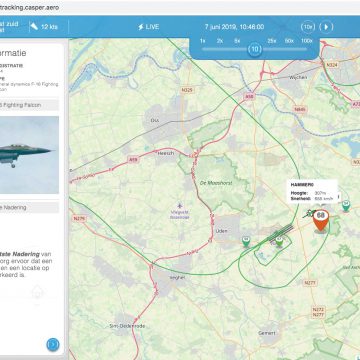This screenshot has height=360, width=360.
Task: Click the 12 kts wind speed readout
Action: pyautogui.click(x=49, y=27)
